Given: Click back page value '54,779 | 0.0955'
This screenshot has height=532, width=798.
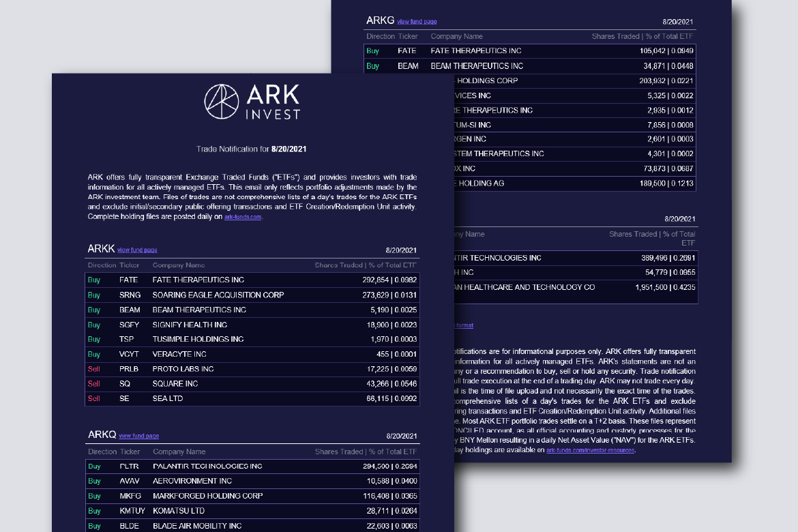Looking at the screenshot, I should pos(670,273).
